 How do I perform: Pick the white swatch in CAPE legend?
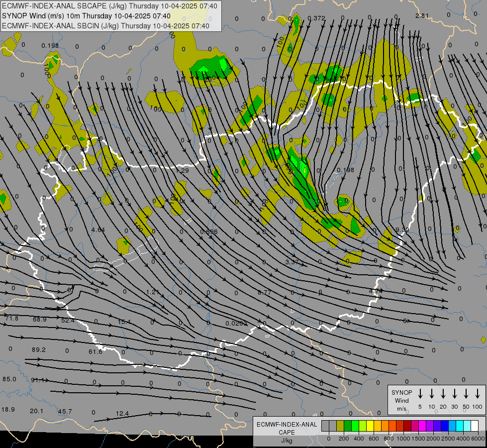[474, 426]
